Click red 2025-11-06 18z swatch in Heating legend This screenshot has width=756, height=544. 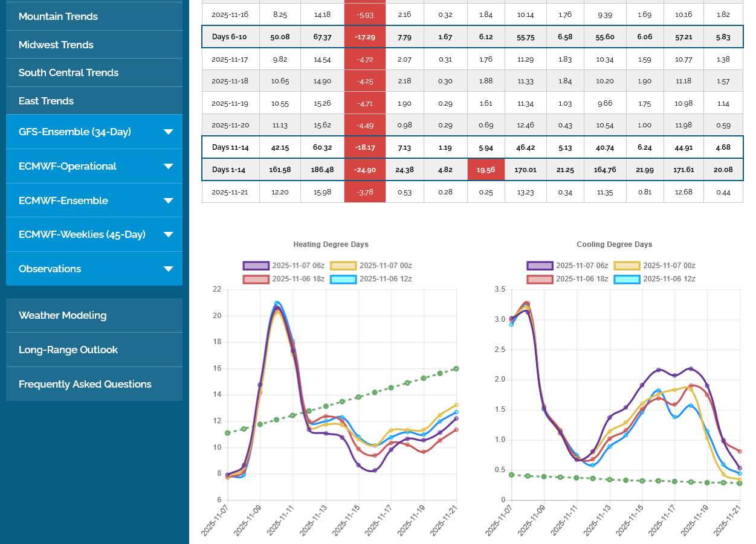[256, 279]
